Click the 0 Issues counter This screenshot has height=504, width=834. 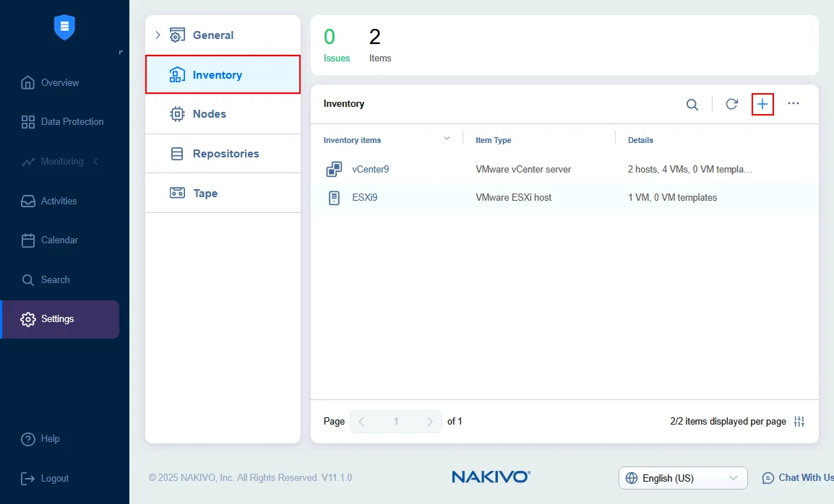336,45
